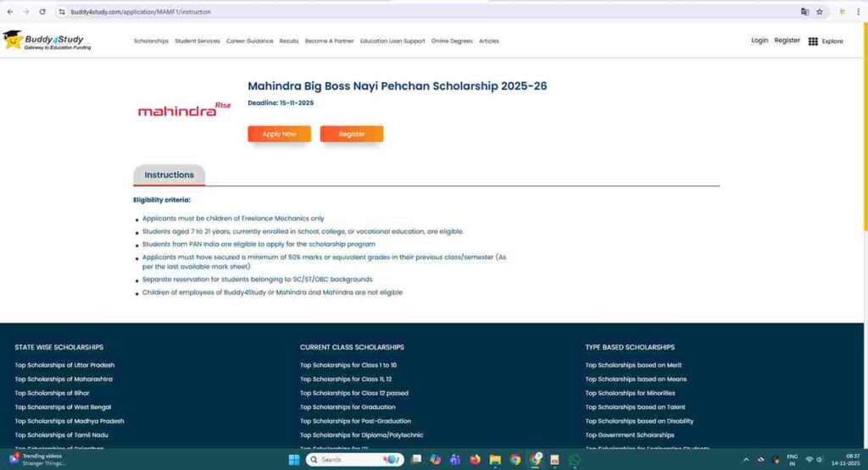Open Top Scholarships of Tamil Nadu

(x=61, y=435)
